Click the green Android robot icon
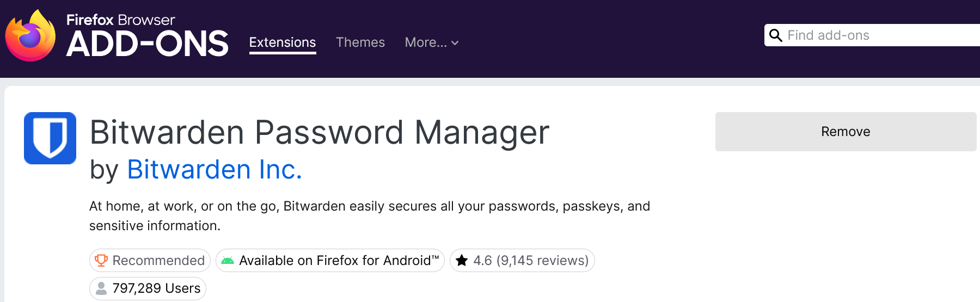This screenshot has height=302, width=980. pyautogui.click(x=228, y=261)
